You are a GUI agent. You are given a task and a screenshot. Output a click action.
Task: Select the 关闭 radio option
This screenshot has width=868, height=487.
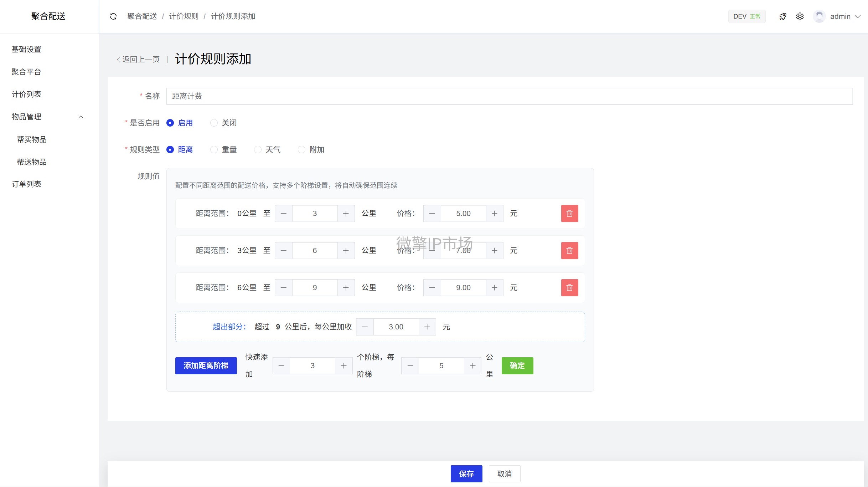click(x=214, y=123)
